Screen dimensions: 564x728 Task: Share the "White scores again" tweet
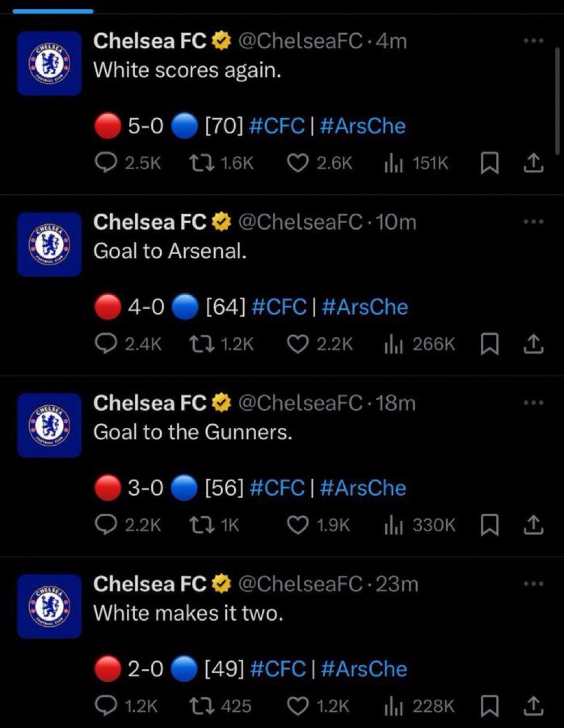[x=533, y=163]
